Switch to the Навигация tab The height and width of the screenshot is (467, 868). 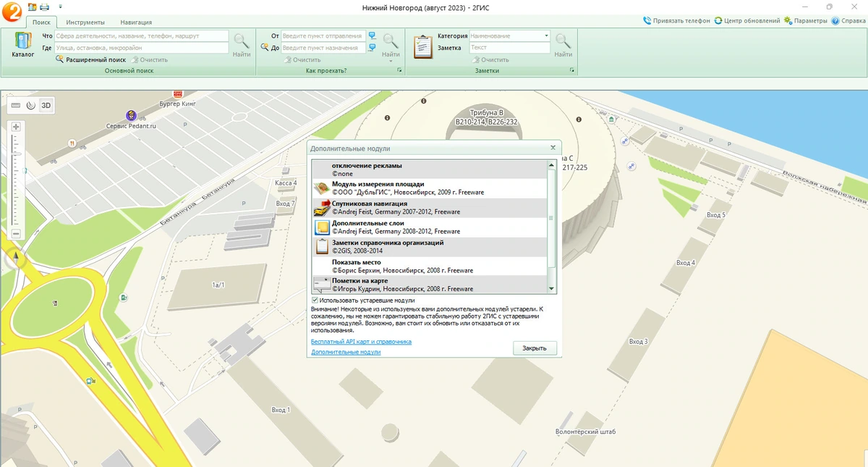(136, 22)
